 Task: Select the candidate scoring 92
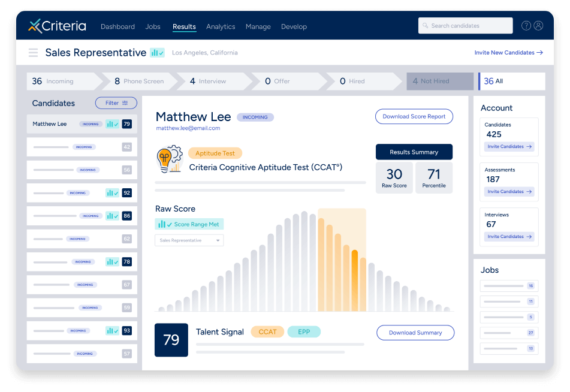pos(82,192)
